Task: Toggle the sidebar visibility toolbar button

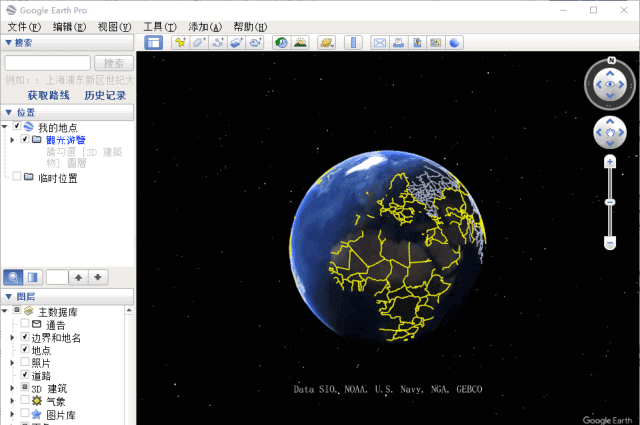Action: (153, 42)
